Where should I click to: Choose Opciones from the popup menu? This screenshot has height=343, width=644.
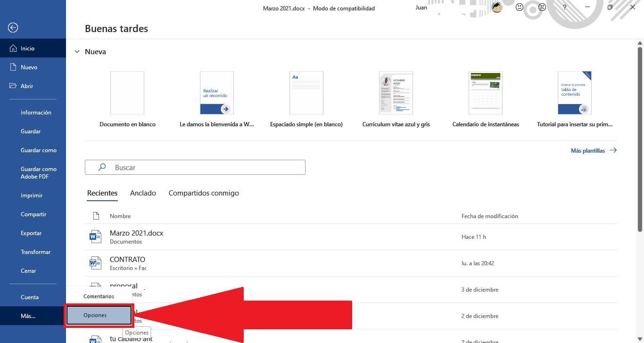point(99,315)
